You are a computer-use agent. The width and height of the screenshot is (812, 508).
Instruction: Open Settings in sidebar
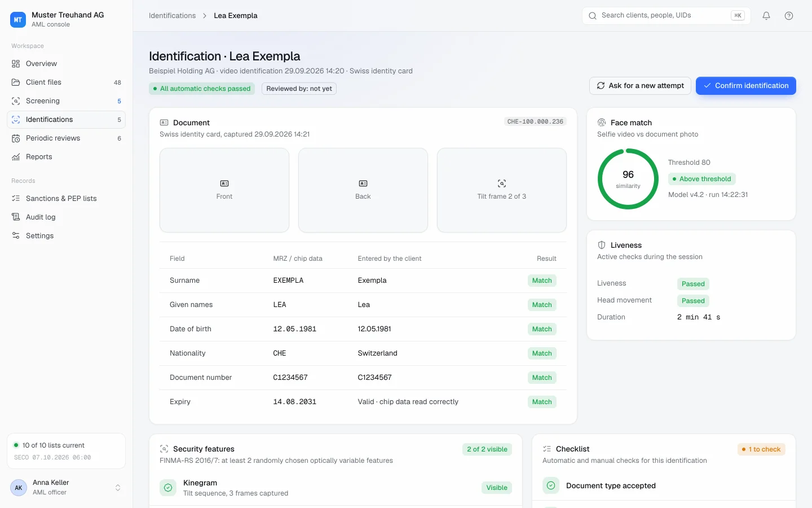coord(66,236)
